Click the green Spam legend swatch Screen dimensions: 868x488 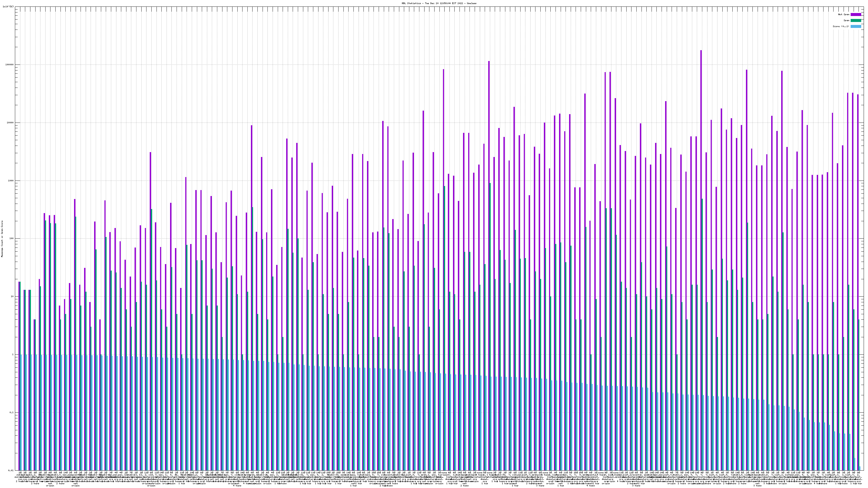click(x=856, y=21)
